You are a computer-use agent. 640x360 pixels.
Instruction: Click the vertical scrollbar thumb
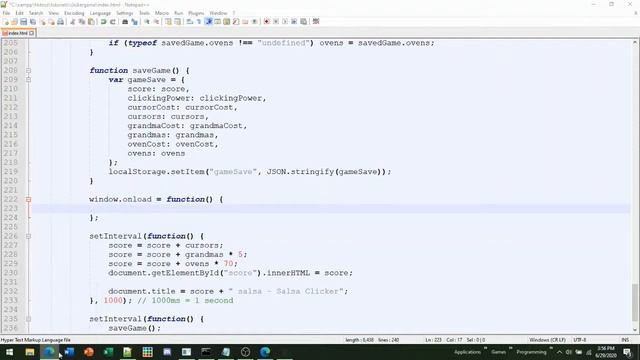point(635,303)
